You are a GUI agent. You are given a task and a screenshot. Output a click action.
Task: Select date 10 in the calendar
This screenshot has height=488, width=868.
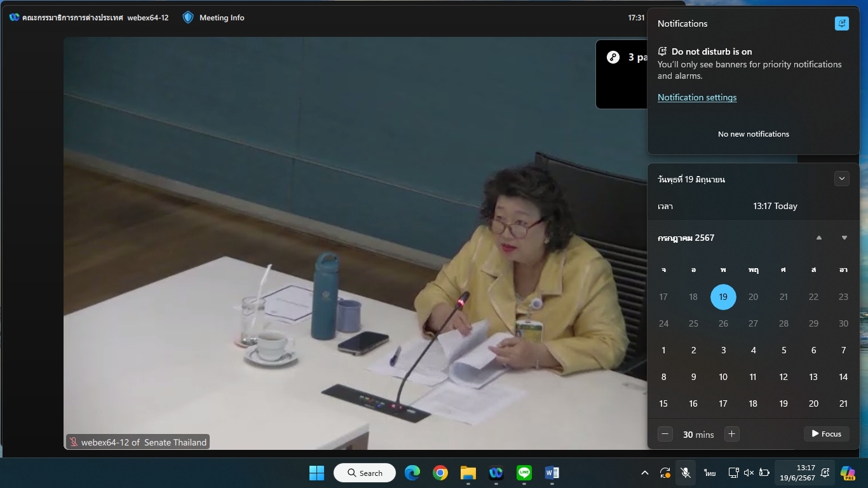tap(723, 377)
